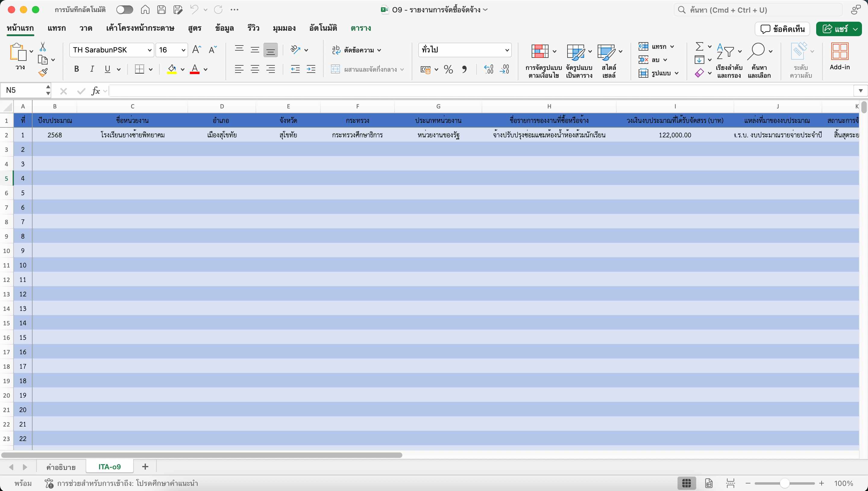Viewport: 868px width, 491px height.
Task: Click the green แชร์ share button
Action: pyautogui.click(x=835, y=29)
